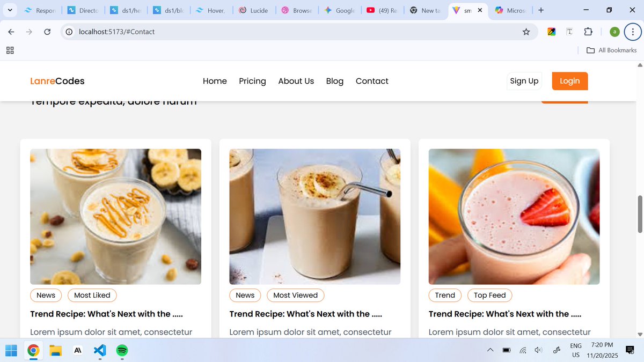The image size is (644, 362).
Task: Open the Windows Start menu
Action: (11, 350)
